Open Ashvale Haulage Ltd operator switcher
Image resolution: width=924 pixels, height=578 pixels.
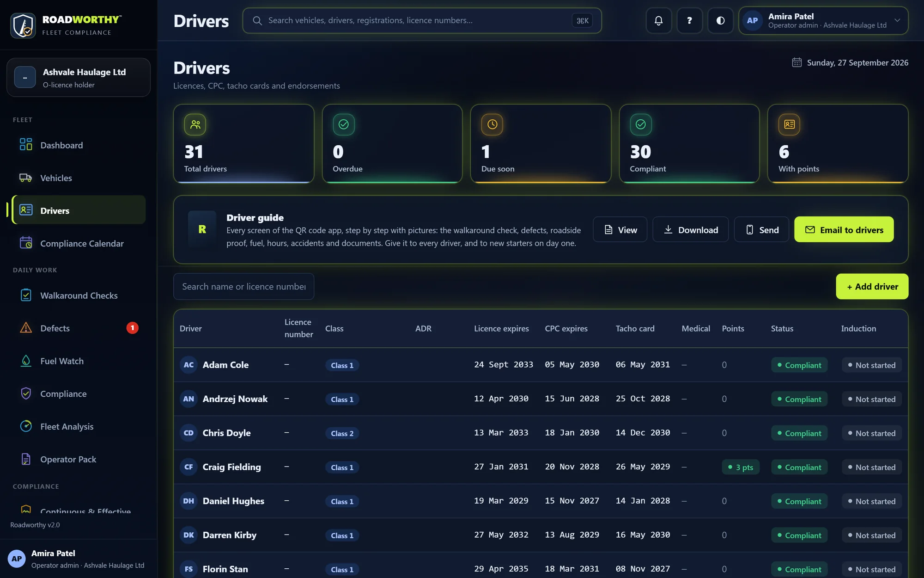79,77
